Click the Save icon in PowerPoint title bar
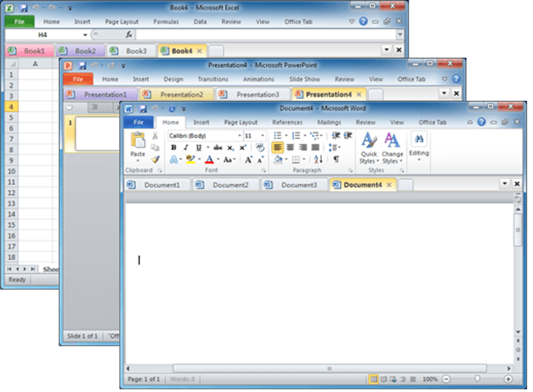 point(82,66)
